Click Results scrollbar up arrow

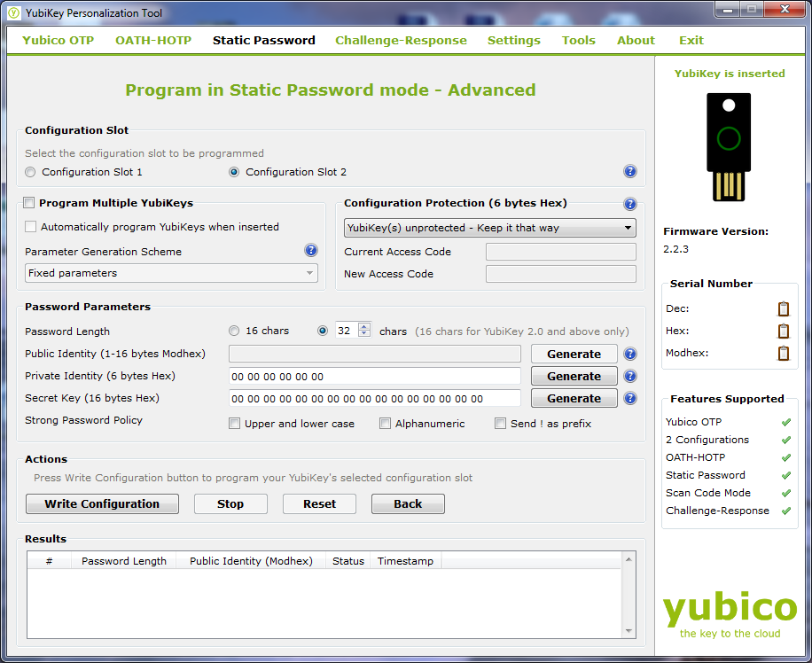coord(629,559)
